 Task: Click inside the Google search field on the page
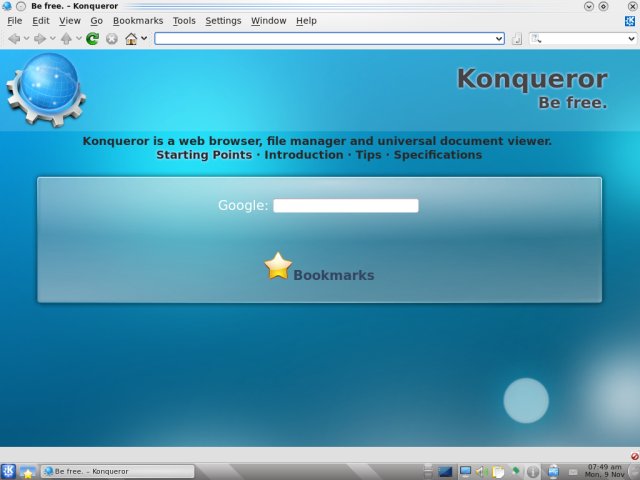pyautogui.click(x=346, y=206)
